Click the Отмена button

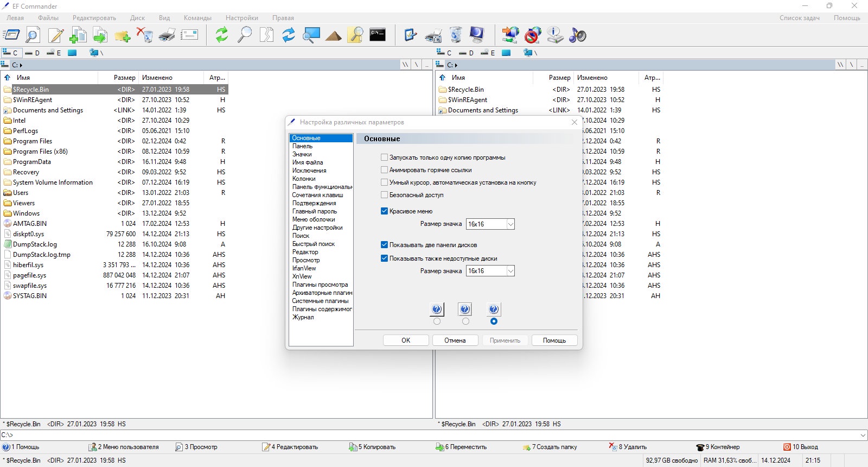point(455,340)
